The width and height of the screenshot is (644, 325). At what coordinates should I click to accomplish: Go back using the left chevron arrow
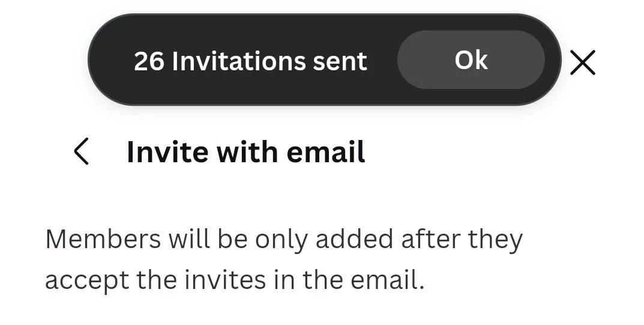click(x=81, y=151)
